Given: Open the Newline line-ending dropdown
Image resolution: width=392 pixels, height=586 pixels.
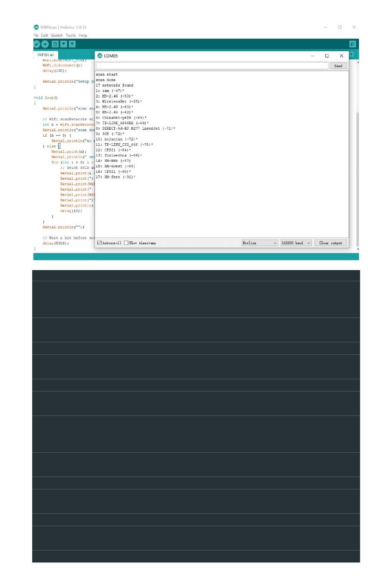Looking at the screenshot, I should click(x=260, y=243).
